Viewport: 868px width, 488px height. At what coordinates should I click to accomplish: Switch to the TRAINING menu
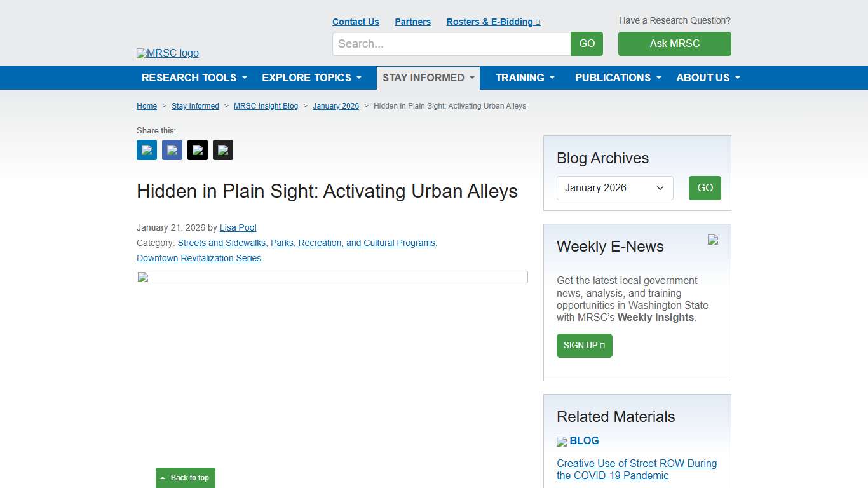524,78
